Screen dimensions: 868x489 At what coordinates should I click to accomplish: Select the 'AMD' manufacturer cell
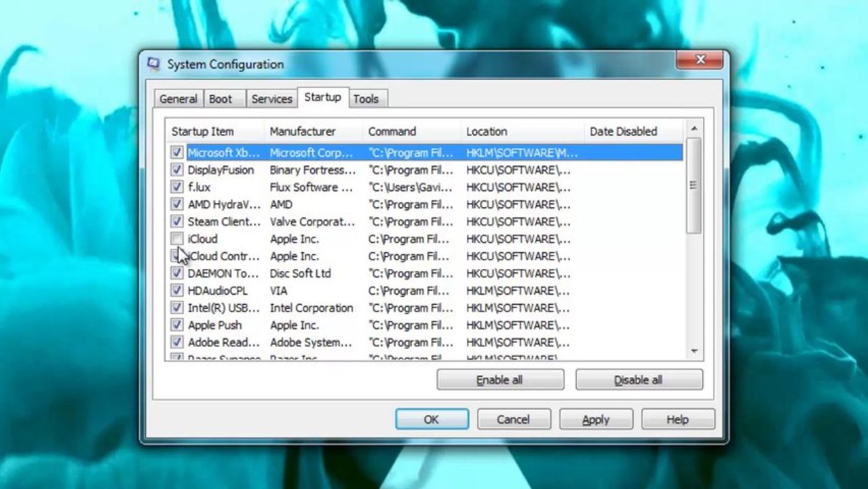tap(281, 204)
